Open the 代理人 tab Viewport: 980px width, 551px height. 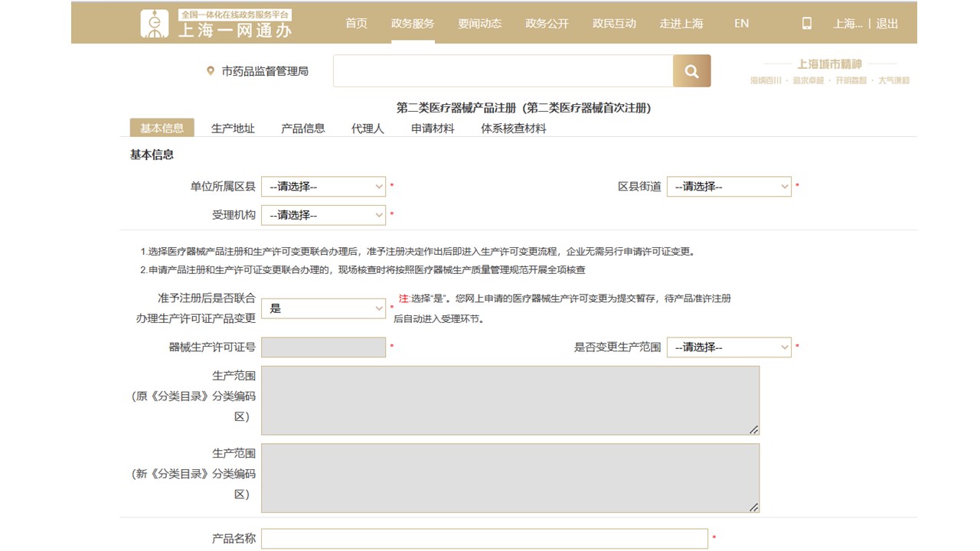tap(367, 129)
